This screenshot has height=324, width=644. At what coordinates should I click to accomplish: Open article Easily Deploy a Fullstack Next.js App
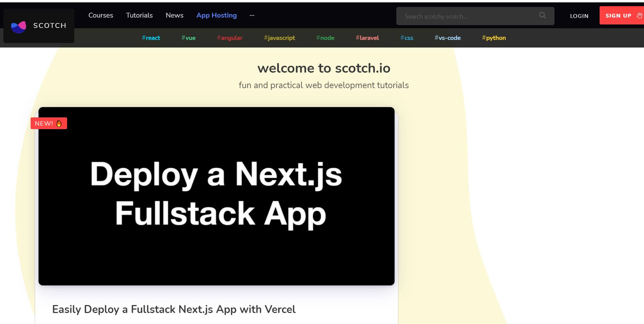(174, 309)
